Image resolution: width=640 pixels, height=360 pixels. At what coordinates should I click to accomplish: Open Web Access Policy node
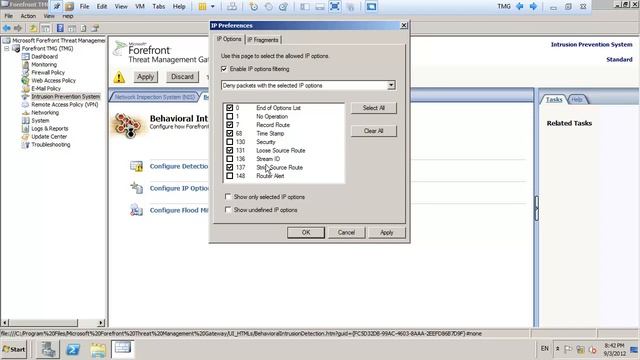click(53, 80)
